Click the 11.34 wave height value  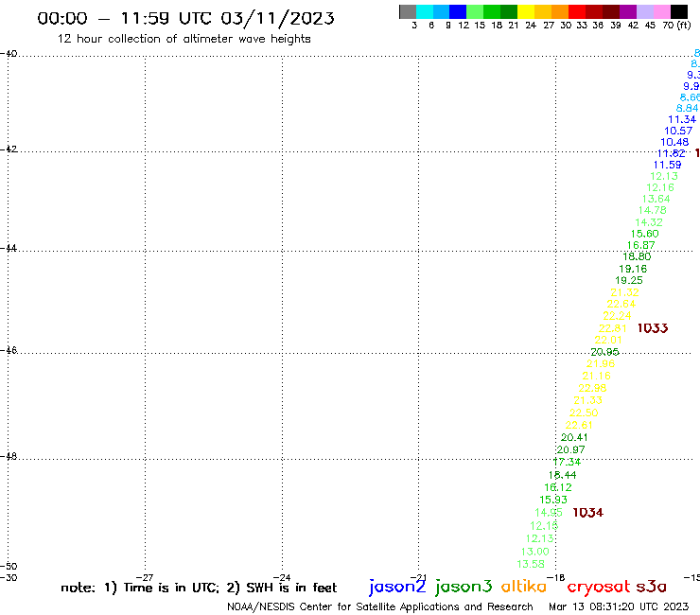tap(682, 120)
